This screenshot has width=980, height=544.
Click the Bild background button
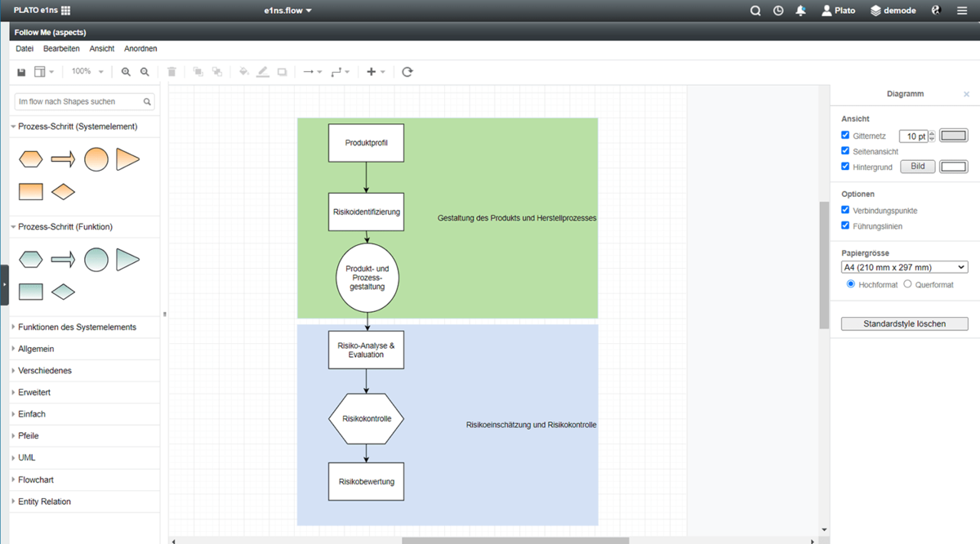tap(918, 167)
